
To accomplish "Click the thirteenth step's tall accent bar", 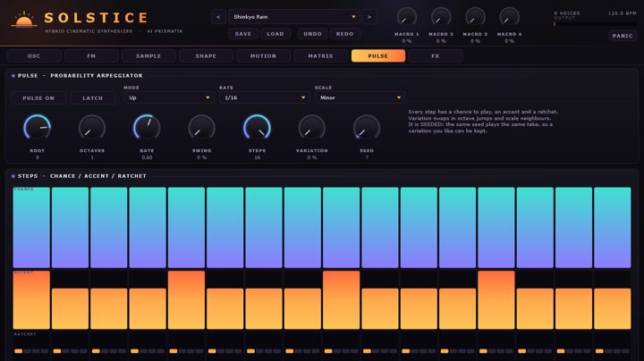I will [x=496, y=300].
